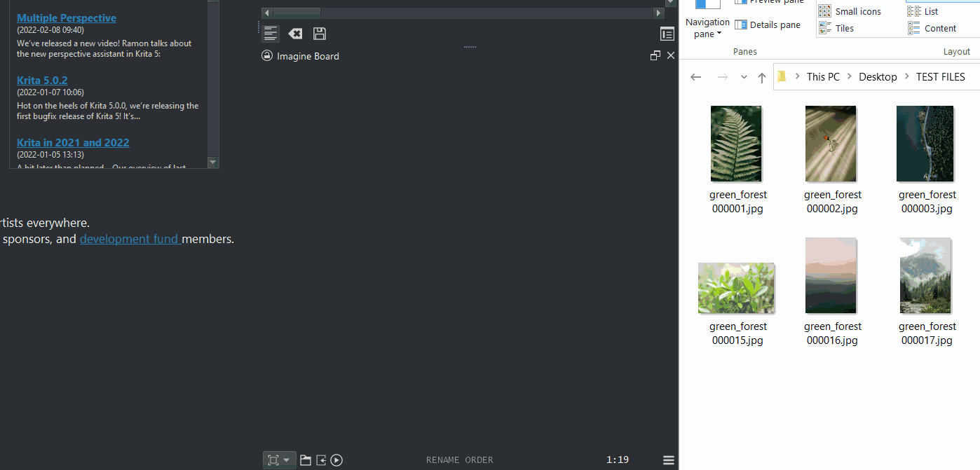
Task: Click the RENAME ORDER label
Action: 460,460
